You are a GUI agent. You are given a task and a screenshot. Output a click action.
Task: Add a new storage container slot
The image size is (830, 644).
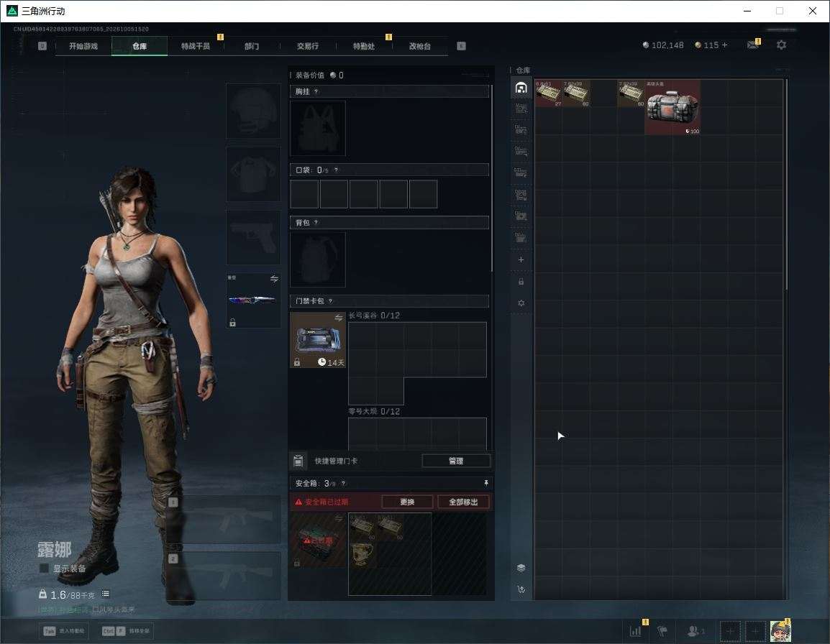(x=521, y=259)
